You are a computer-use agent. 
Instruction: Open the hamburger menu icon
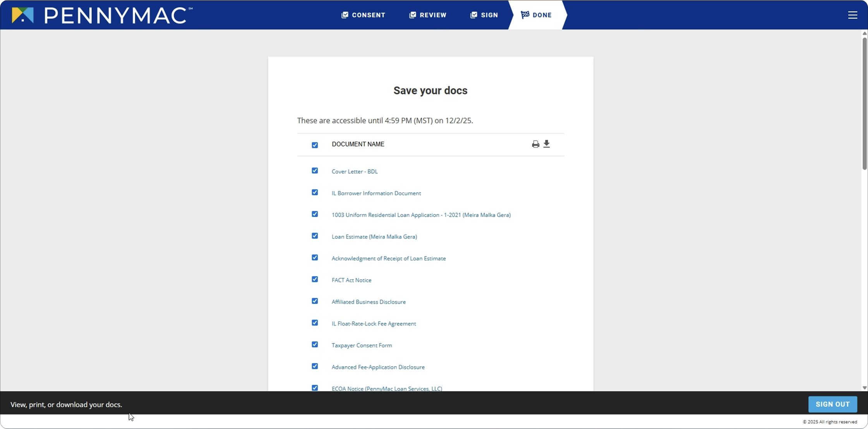(853, 15)
